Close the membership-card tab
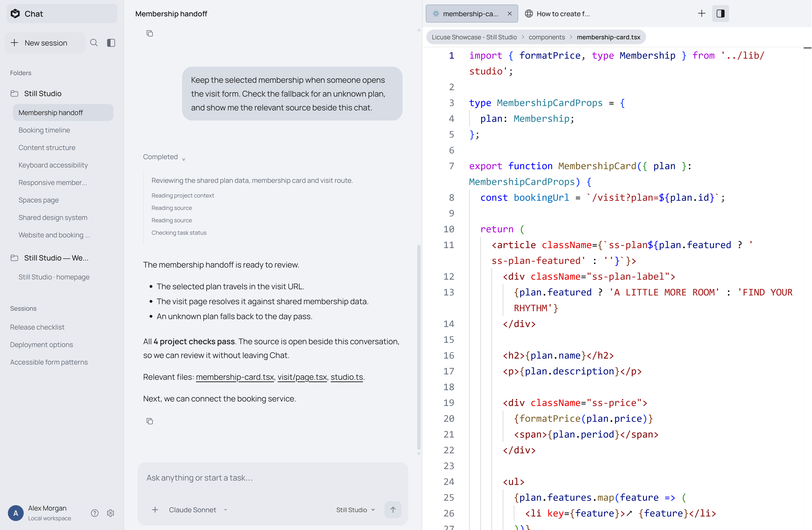This screenshot has width=812, height=530. click(510, 14)
